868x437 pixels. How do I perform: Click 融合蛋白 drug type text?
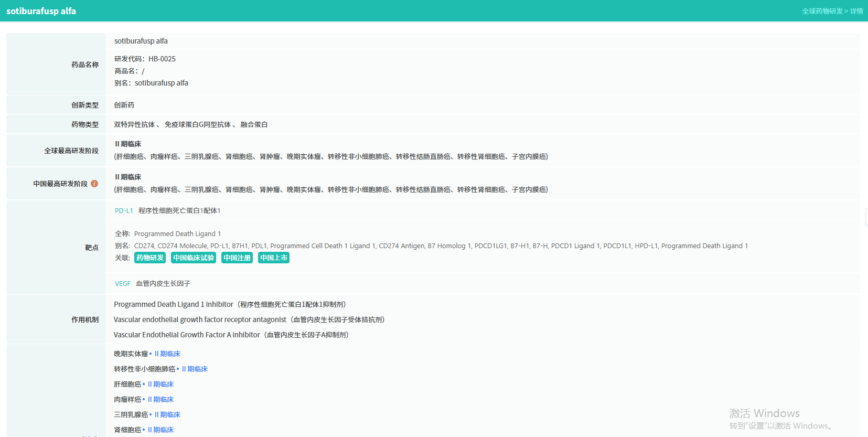(x=254, y=125)
